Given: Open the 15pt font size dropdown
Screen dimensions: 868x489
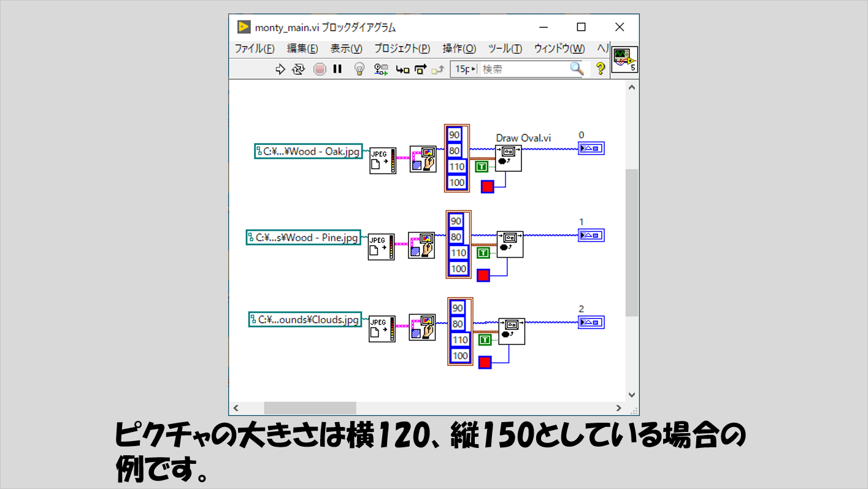Looking at the screenshot, I should click(463, 69).
